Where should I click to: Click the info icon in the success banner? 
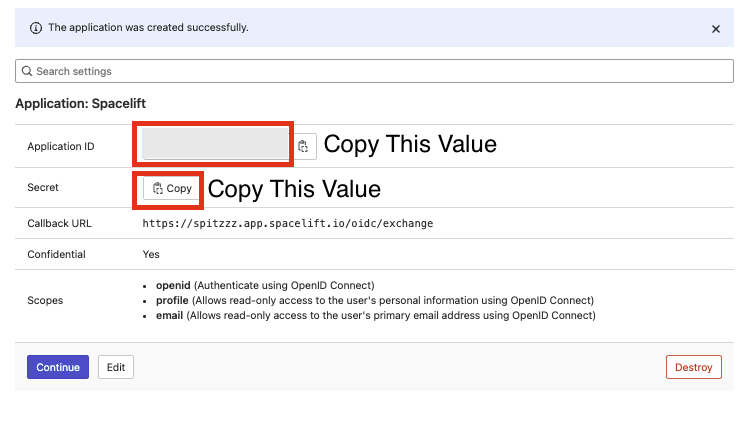pyautogui.click(x=36, y=28)
